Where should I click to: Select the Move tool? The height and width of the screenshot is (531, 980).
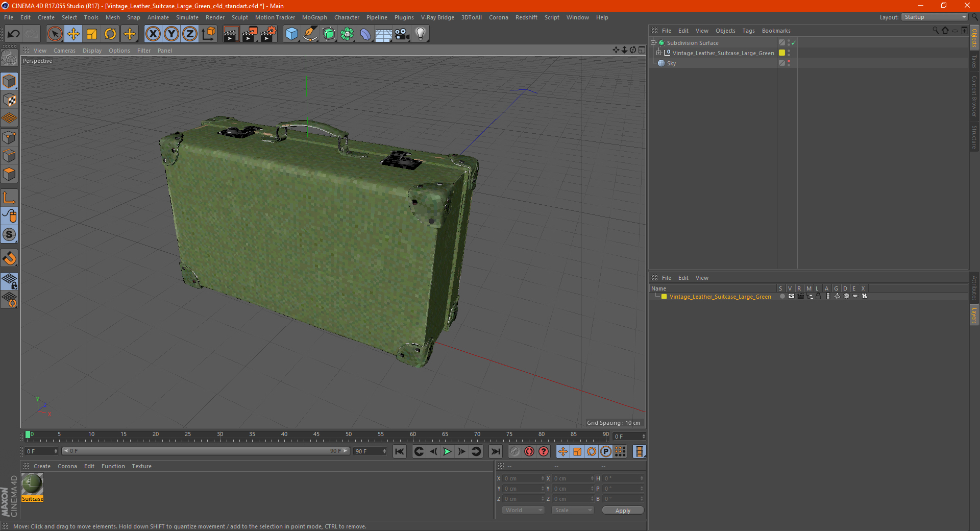73,34
